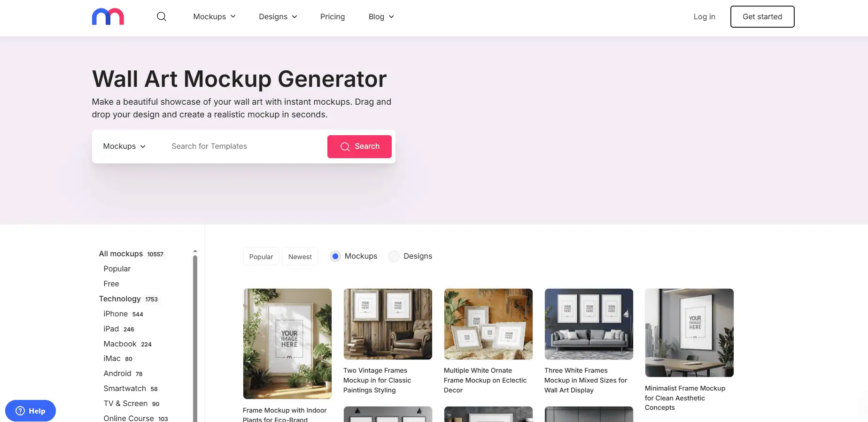
Task: Click the magnifier icon inside the pink Search button
Action: 345,146
